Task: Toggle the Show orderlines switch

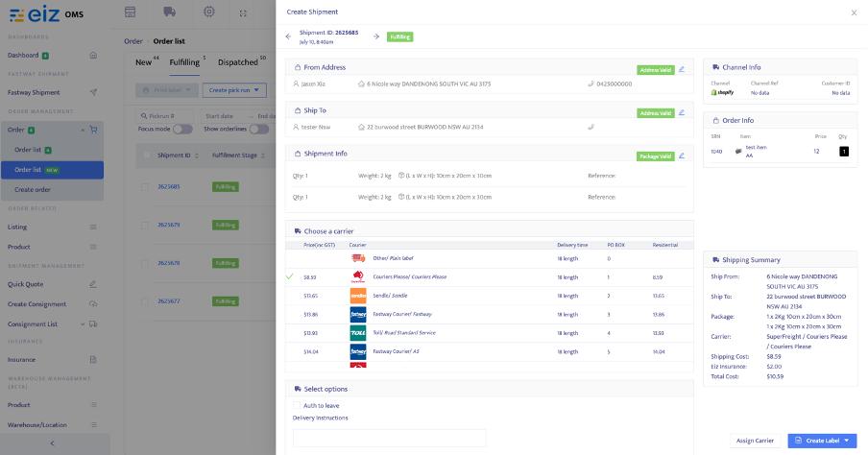Action: tap(258, 129)
